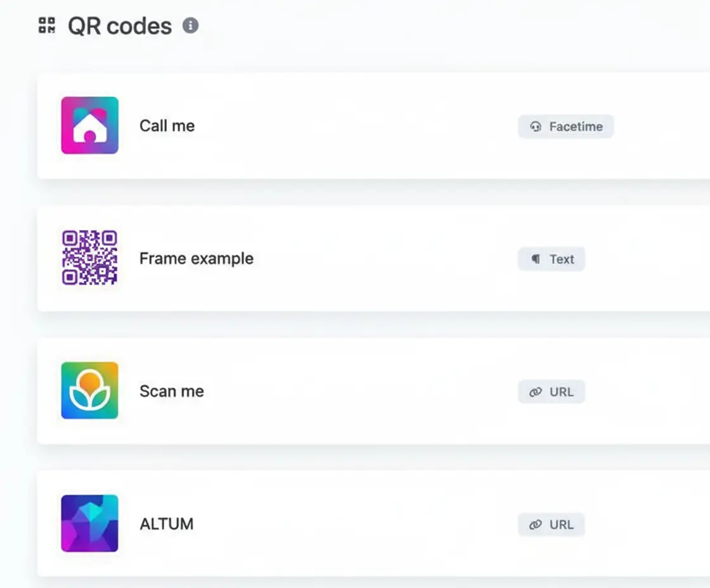The width and height of the screenshot is (710, 588).
Task: Click the Facetime type badge on Call me
Action: click(x=565, y=127)
